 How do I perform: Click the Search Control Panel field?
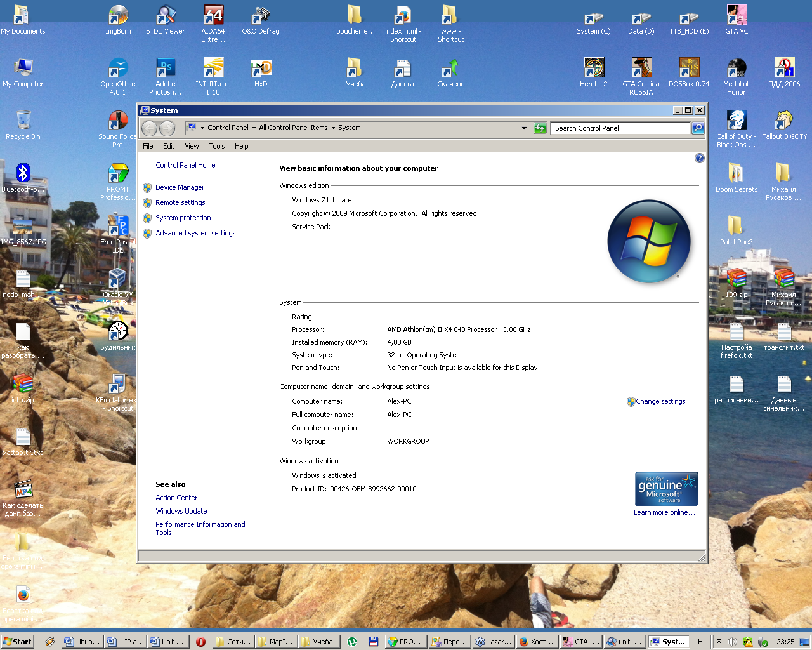pyautogui.click(x=620, y=128)
